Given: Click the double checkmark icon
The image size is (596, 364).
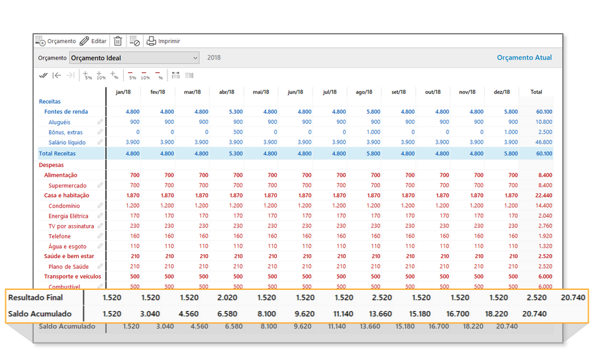Looking at the screenshot, I should click(43, 75).
